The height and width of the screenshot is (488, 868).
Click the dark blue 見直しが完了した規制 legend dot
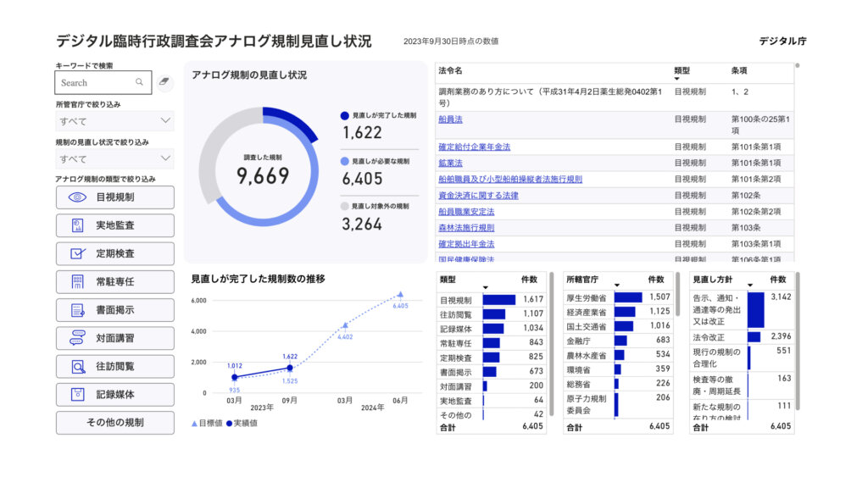coord(344,115)
